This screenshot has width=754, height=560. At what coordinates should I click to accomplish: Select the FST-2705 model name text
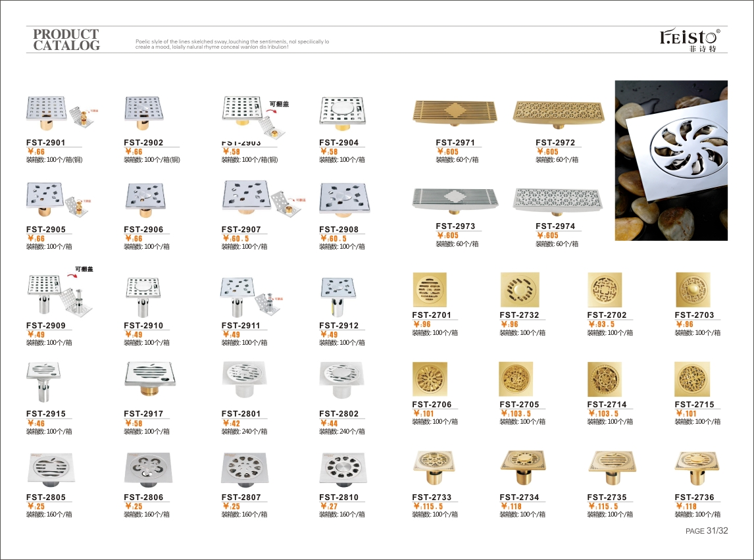click(x=519, y=405)
